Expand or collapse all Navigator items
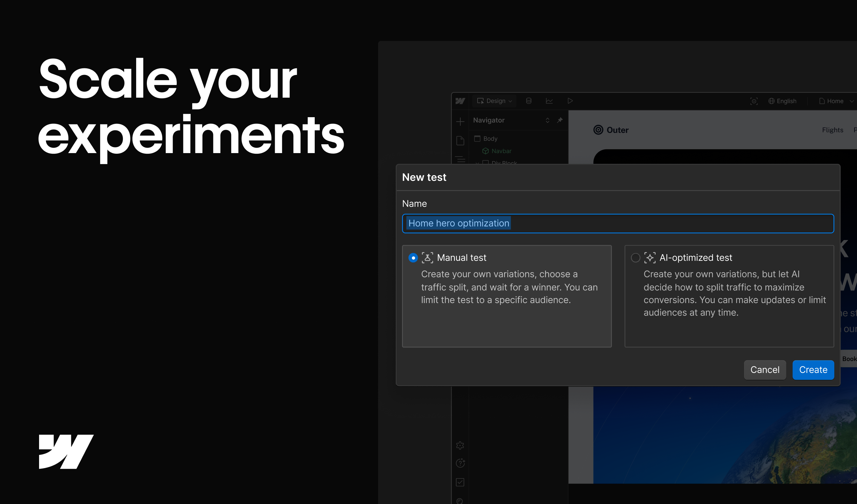The width and height of the screenshot is (857, 504). click(547, 120)
